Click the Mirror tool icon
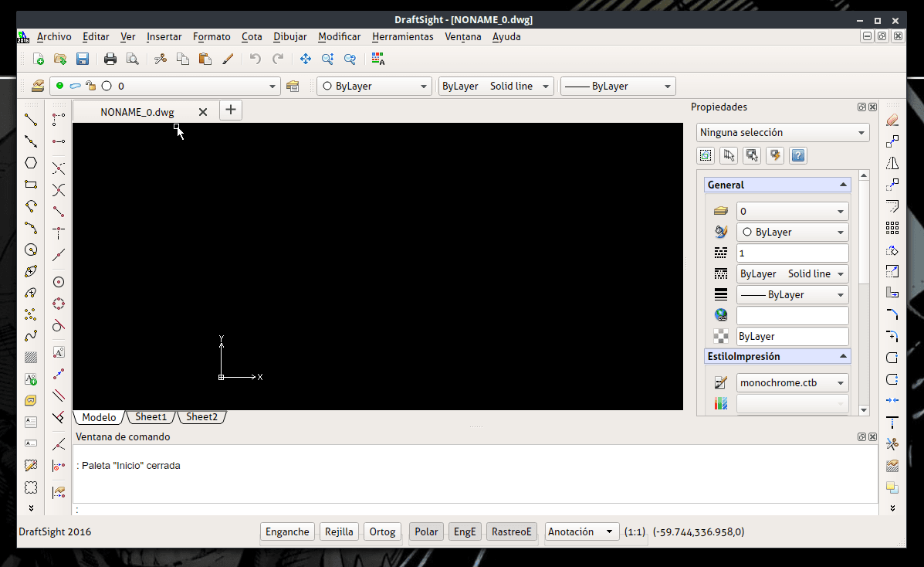The image size is (924, 567). click(x=892, y=163)
